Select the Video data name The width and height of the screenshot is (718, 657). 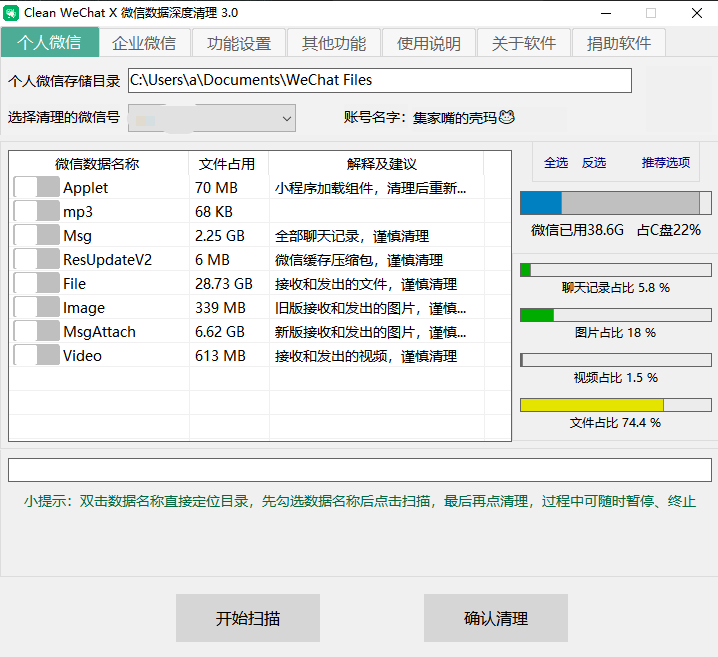82,356
